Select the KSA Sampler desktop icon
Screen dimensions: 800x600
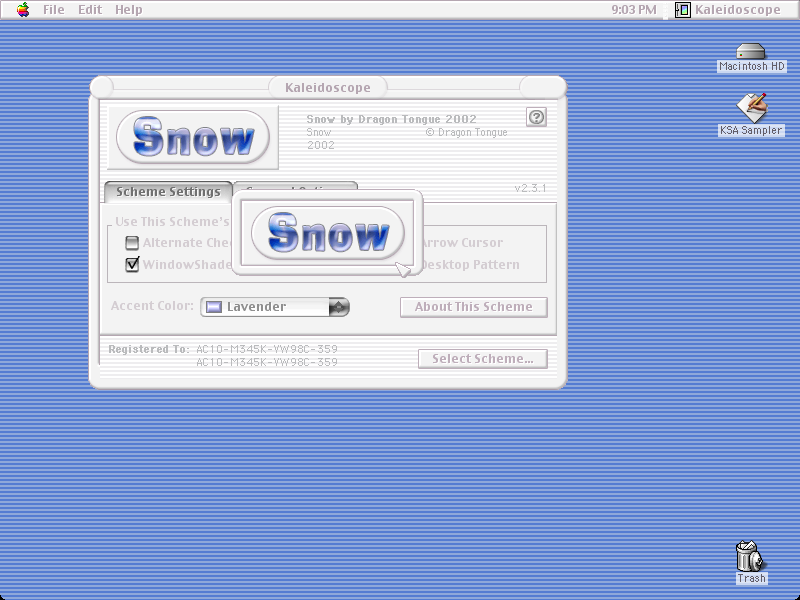click(x=751, y=107)
